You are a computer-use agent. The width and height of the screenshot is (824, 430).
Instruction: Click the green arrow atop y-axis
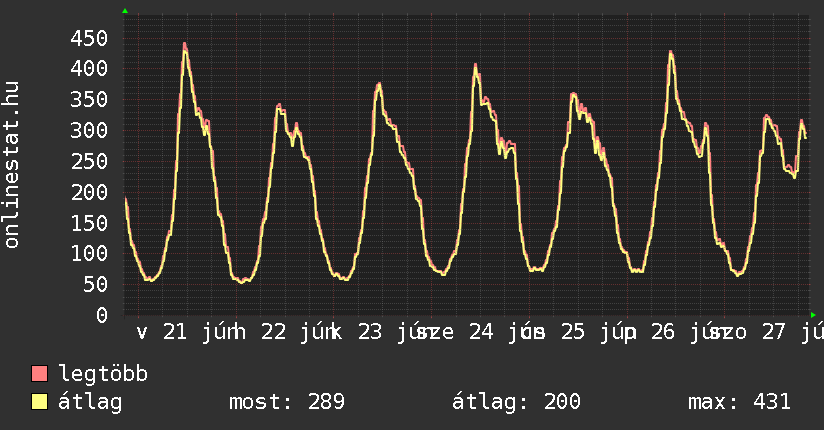point(125,11)
